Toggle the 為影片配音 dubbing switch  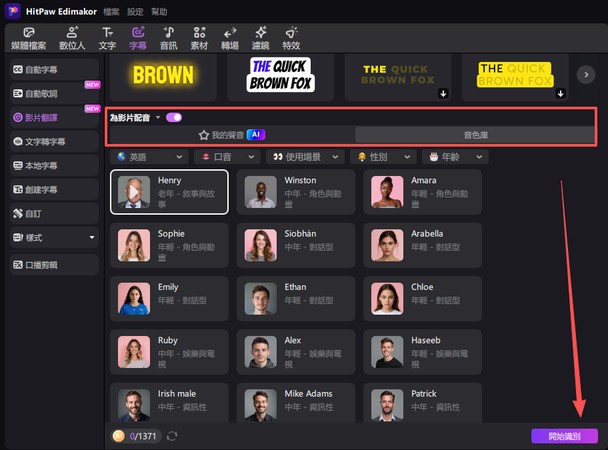coord(174,117)
